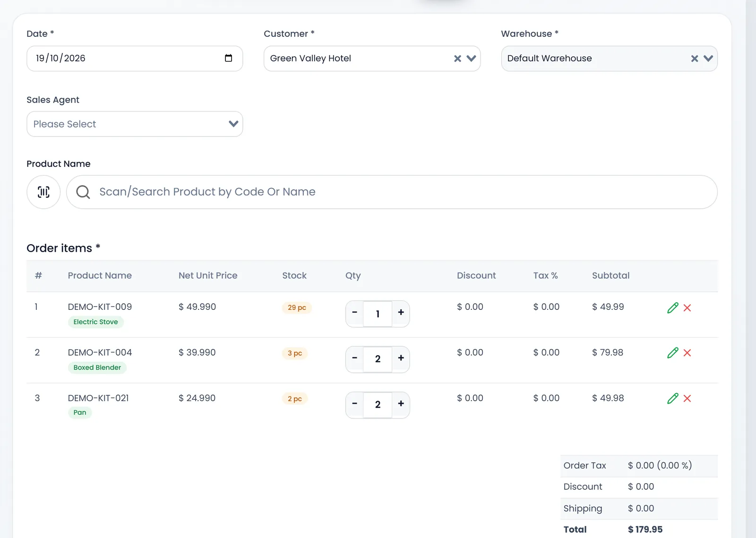
Task: Click the Electric Stove product tag
Action: coord(95,322)
